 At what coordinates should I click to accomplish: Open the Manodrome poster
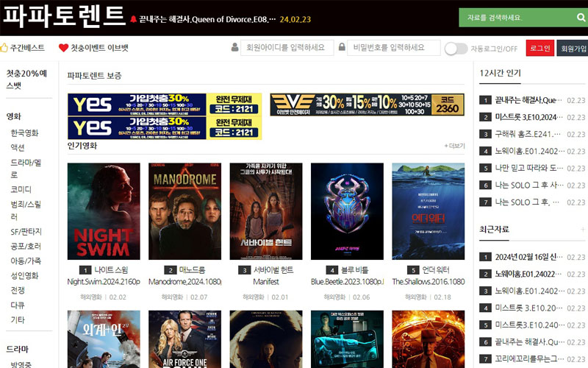[x=185, y=211]
